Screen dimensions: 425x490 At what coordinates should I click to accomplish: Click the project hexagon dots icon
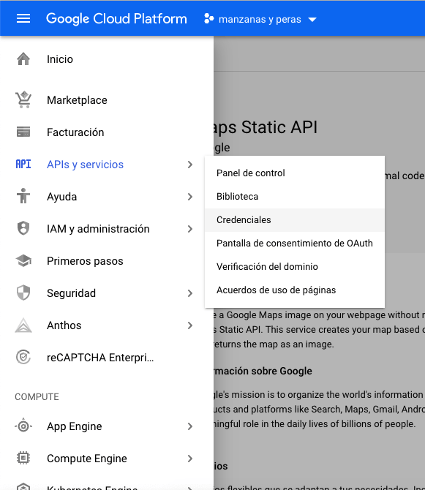[209, 19]
